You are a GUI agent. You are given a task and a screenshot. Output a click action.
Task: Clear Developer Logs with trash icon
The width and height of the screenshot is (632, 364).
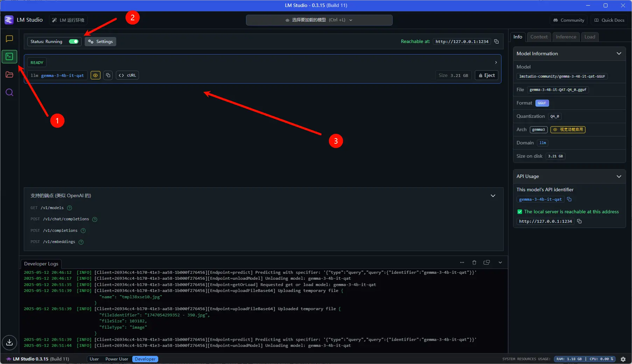474,263
